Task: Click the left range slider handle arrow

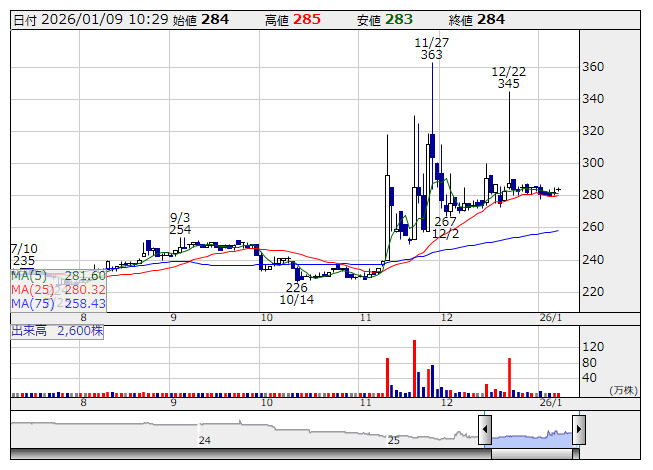Action: (x=484, y=431)
